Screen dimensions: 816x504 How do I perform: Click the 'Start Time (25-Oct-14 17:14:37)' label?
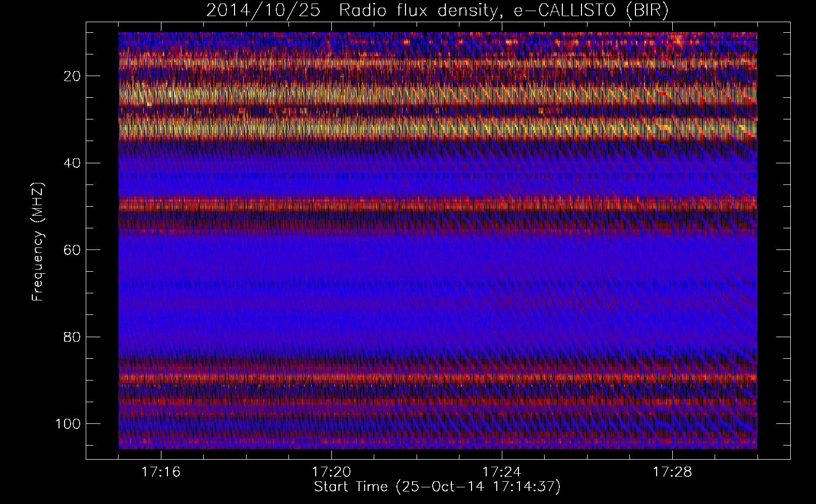coord(437,487)
